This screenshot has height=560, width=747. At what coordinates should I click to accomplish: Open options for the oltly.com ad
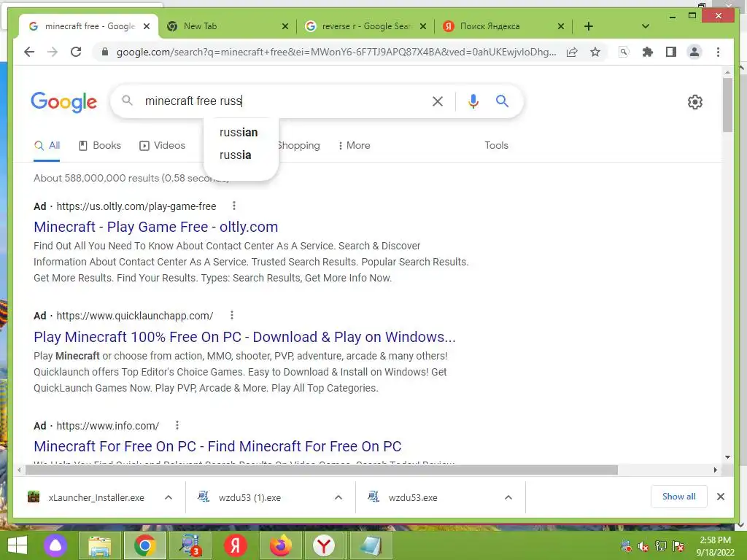[x=234, y=206]
